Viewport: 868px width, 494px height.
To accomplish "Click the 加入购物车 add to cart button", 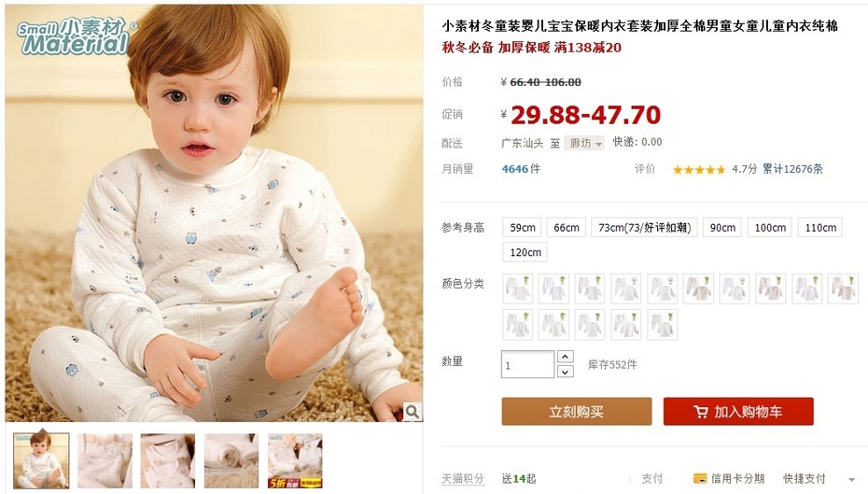I will tap(738, 412).
